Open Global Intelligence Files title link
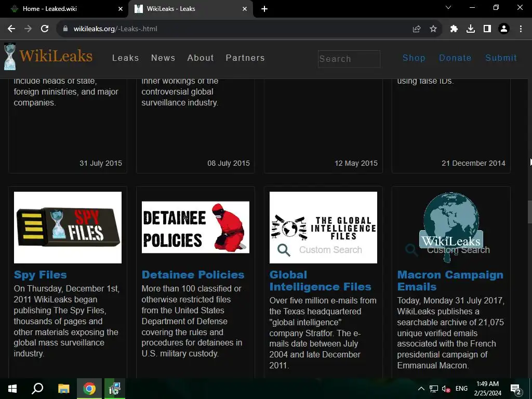Viewport: 532px width, 399px height. 320,281
